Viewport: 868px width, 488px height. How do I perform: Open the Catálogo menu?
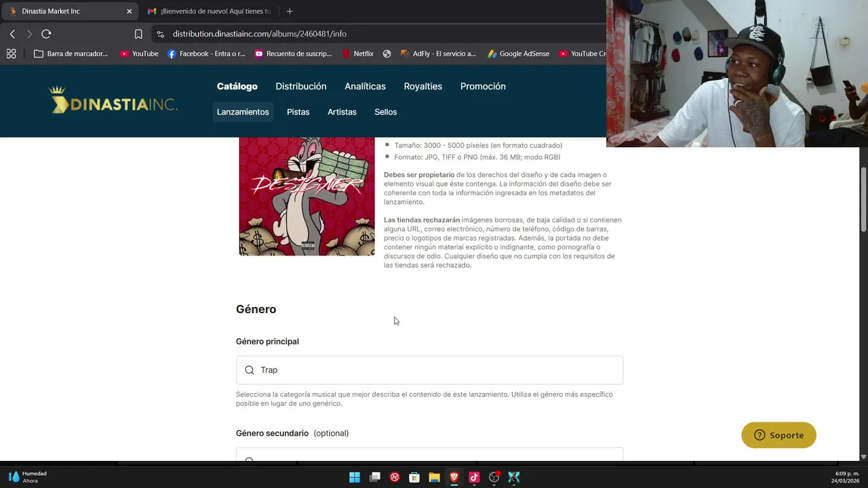click(237, 86)
